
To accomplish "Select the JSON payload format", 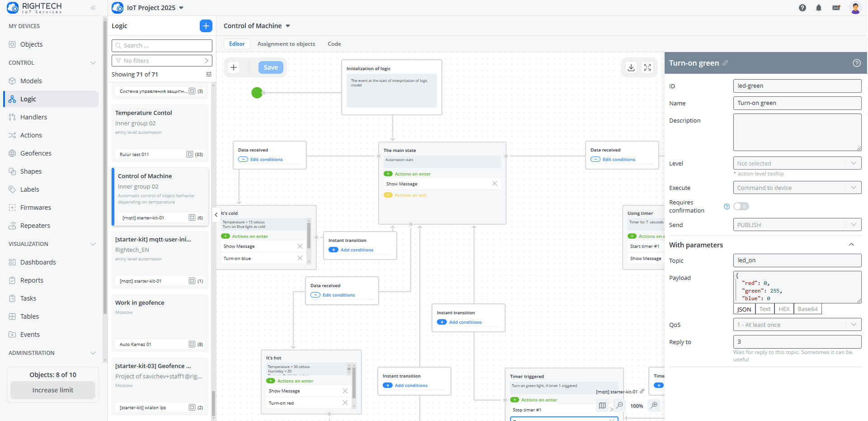I will pyautogui.click(x=744, y=309).
